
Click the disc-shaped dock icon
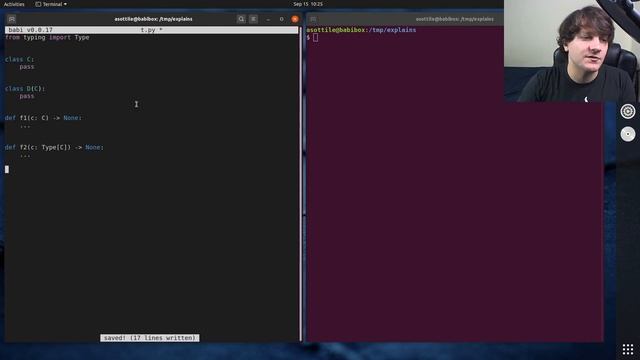coord(628,134)
